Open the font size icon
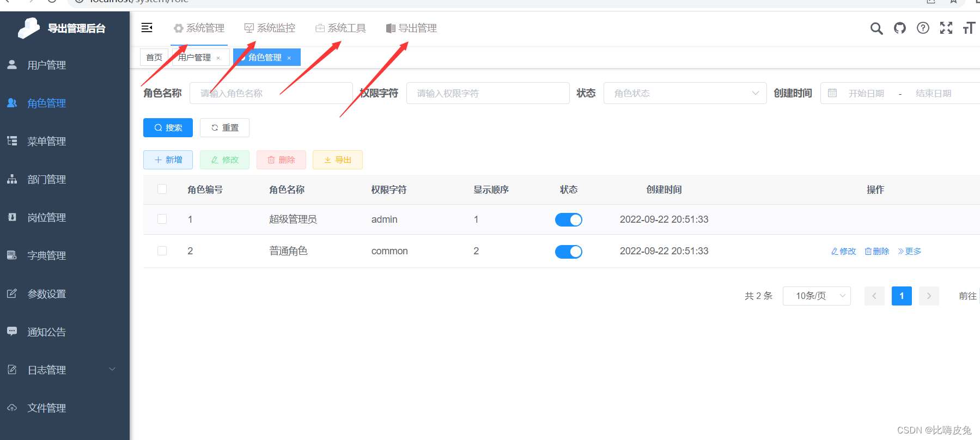The width and height of the screenshot is (980, 440). click(x=969, y=28)
